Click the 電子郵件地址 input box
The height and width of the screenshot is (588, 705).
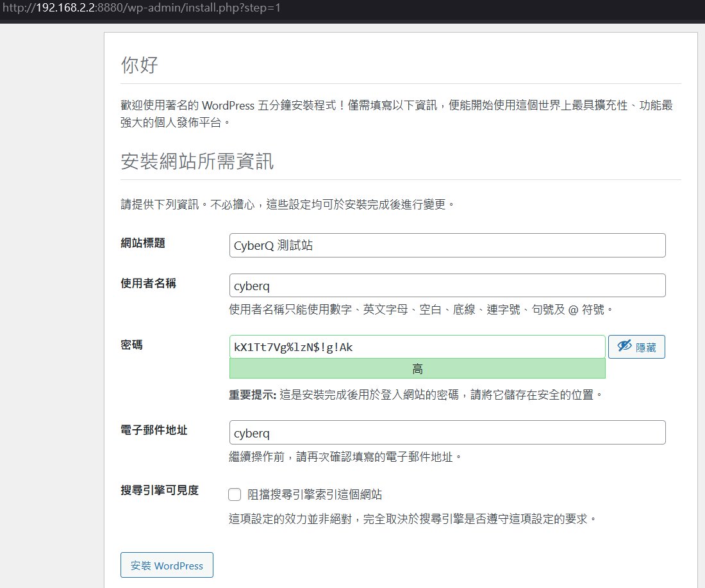[447, 432]
